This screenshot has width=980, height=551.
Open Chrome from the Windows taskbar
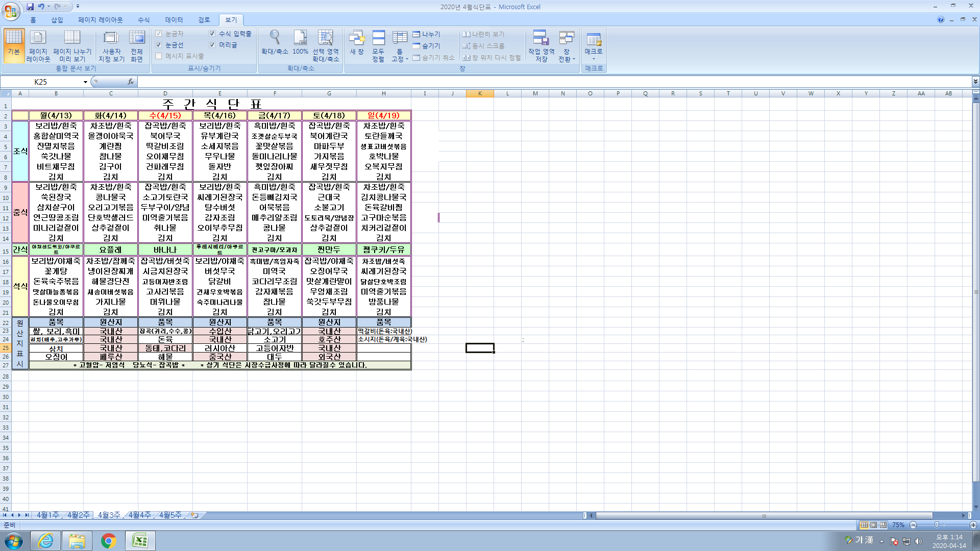point(108,541)
